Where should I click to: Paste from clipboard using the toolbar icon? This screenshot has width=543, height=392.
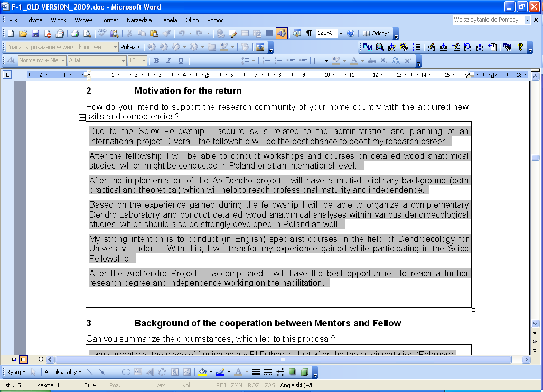point(154,33)
